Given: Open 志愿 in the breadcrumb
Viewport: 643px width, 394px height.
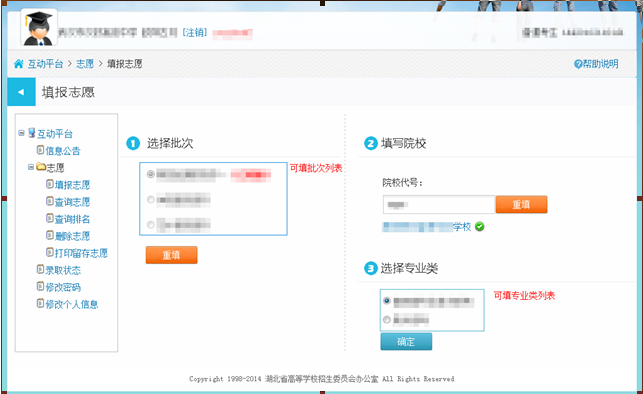Looking at the screenshot, I should [85, 64].
